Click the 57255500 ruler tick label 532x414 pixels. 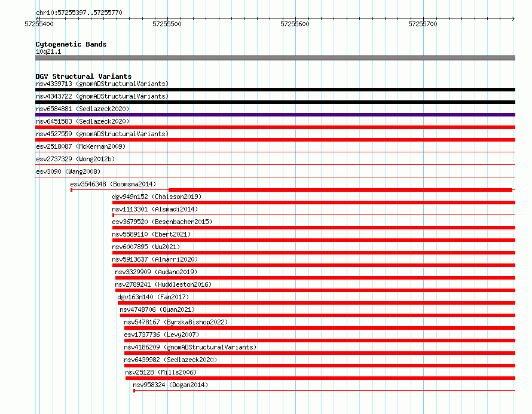click(x=167, y=24)
